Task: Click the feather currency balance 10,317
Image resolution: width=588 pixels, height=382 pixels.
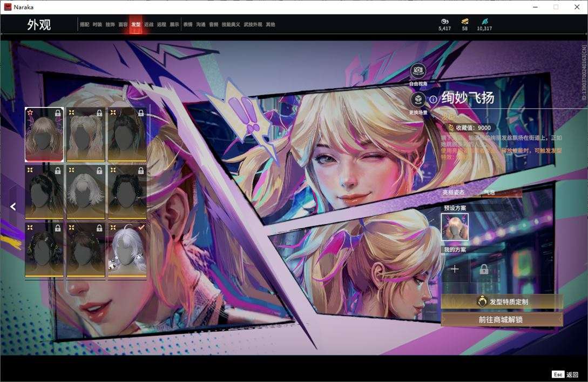Action: click(x=484, y=25)
